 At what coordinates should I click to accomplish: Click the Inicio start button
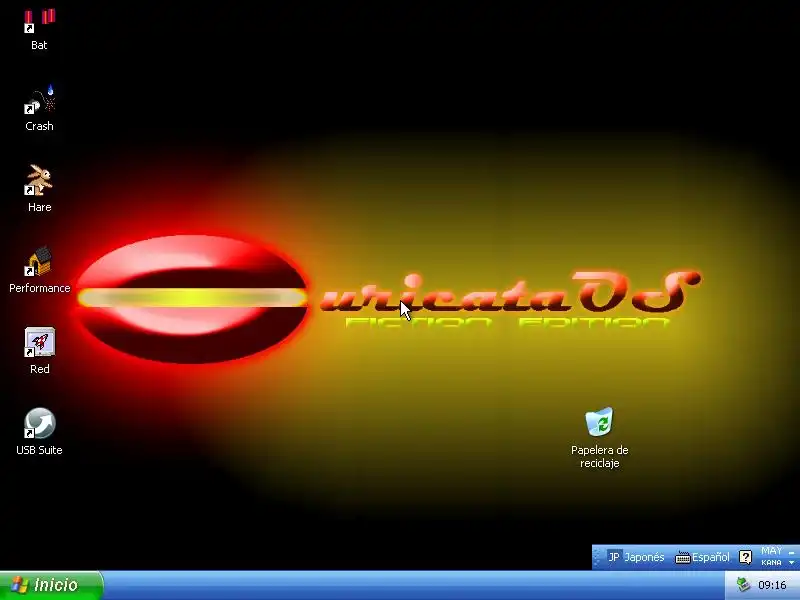pos(51,585)
